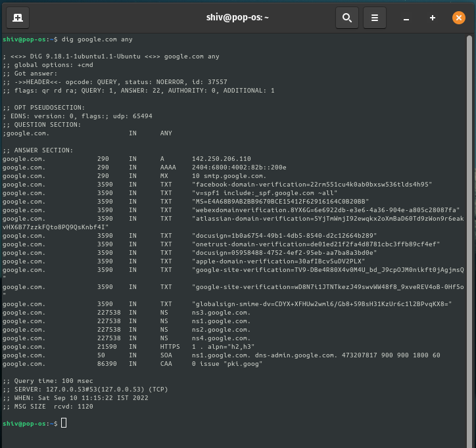
Task: Click the CAA value 0 issue "pki.goog"
Action: [x=227, y=364]
